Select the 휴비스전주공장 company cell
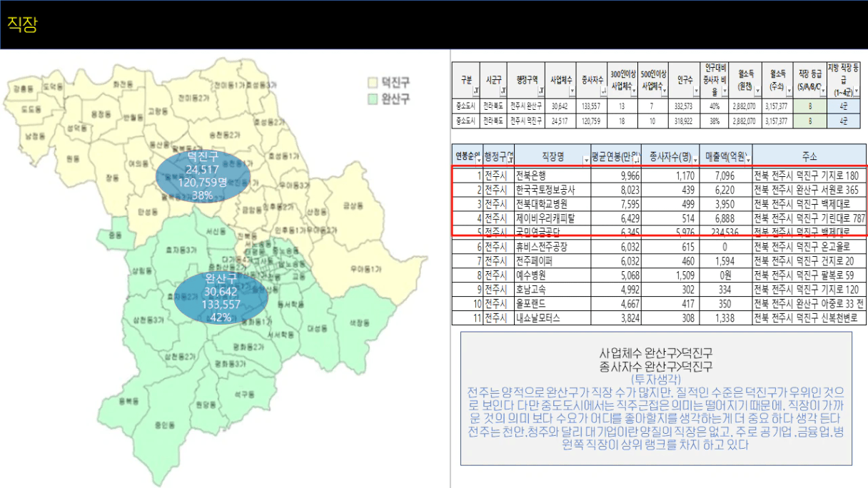Viewport: 868px width, 488px height. coord(552,247)
